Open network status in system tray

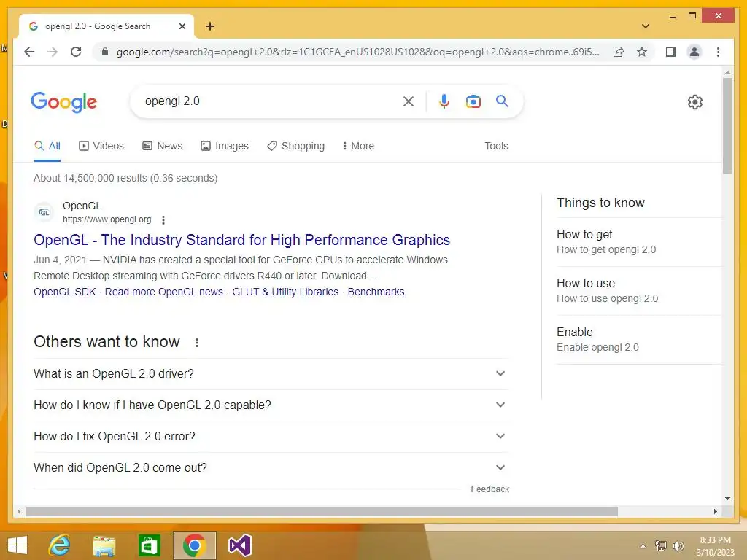tap(660, 546)
